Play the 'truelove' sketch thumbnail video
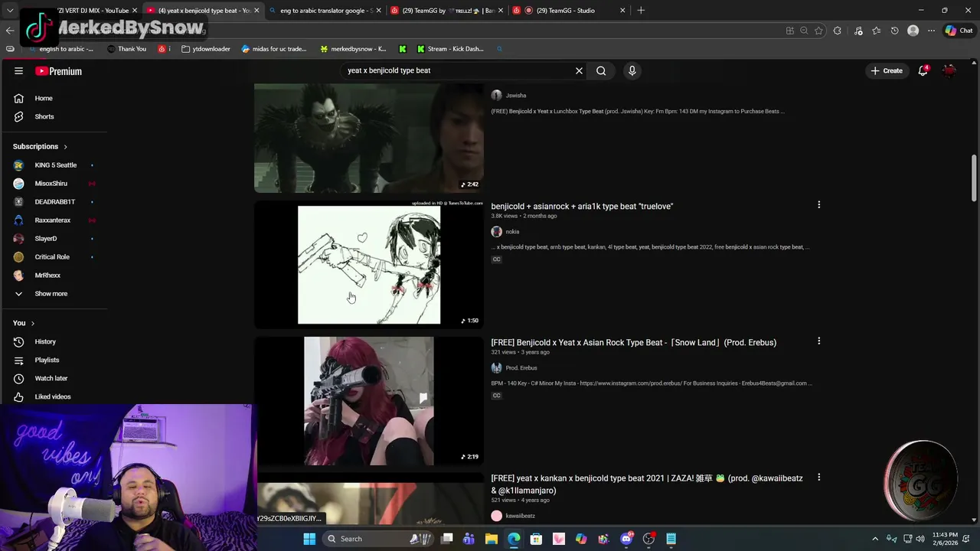The height and width of the screenshot is (551, 980). 369,264
